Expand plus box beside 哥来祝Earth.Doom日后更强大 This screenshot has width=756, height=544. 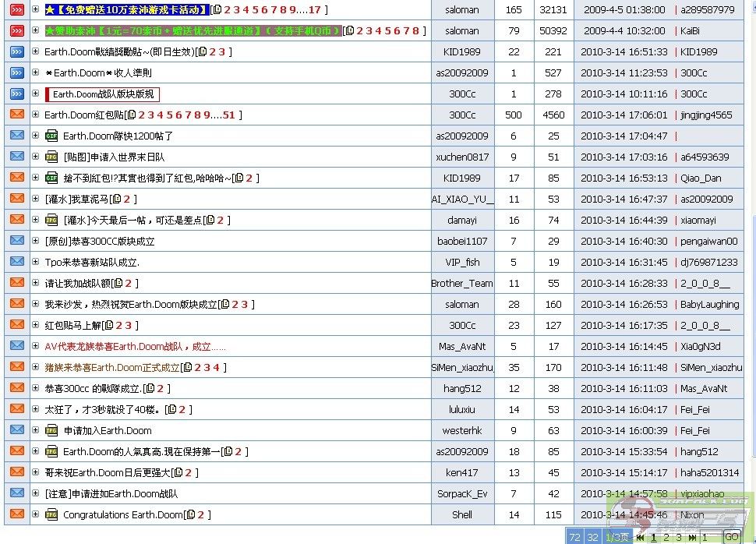[x=35, y=473]
